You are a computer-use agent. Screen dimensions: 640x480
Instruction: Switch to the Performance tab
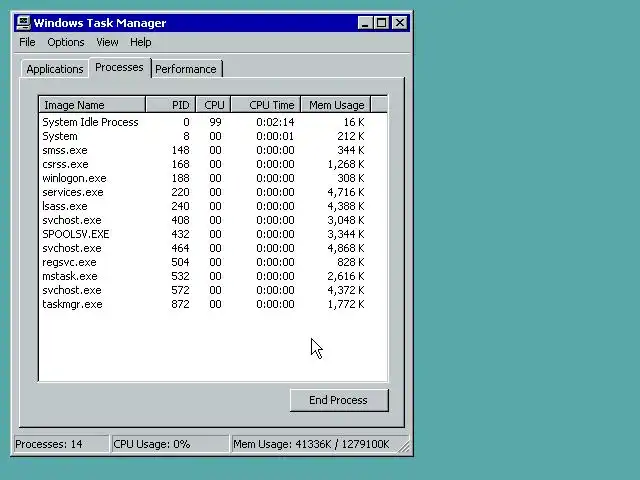pyautogui.click(x=186, y=69)
